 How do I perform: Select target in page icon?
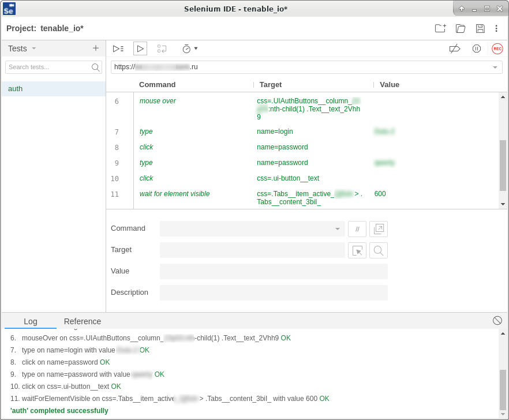click(x=357, y=250)
